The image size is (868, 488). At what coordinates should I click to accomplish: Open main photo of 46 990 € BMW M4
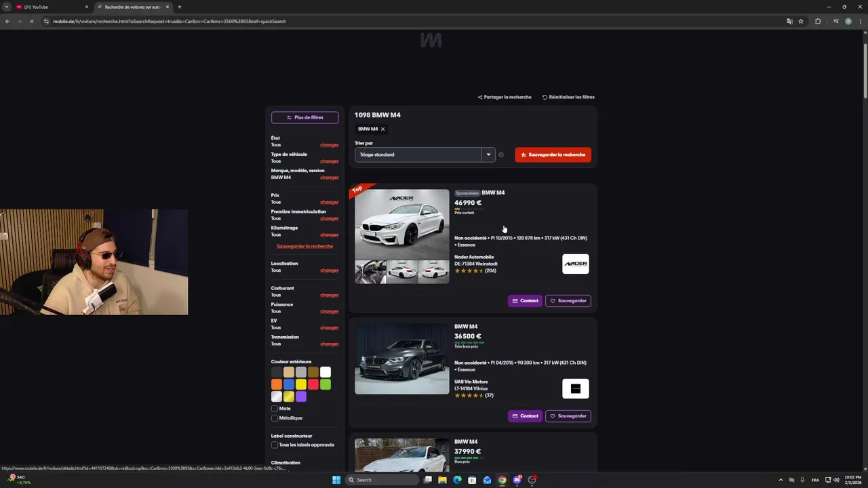point(401,224)
